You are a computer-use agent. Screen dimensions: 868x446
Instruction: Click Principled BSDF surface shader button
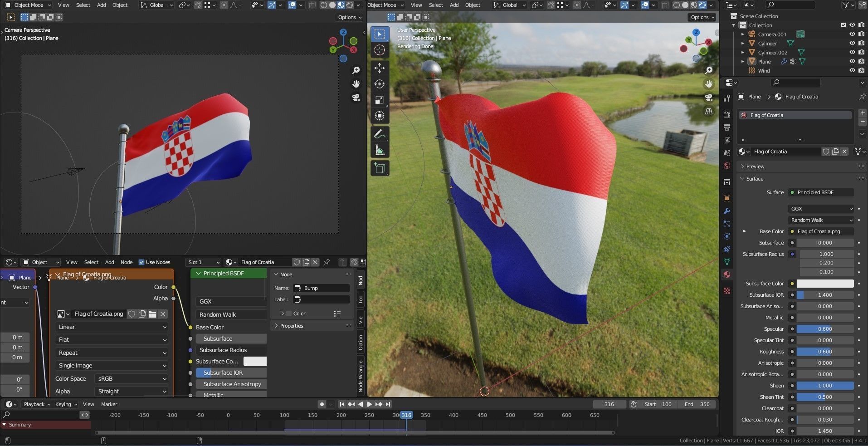point(821,192)
